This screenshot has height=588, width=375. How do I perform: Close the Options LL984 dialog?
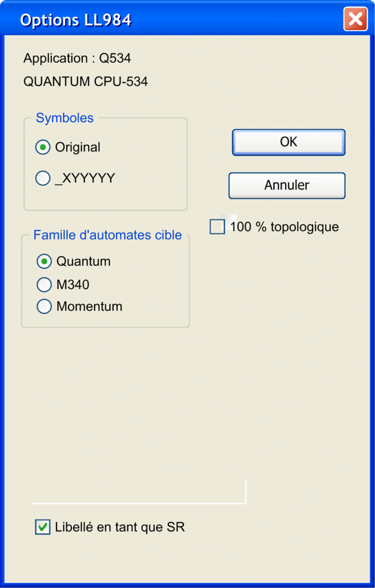[355, 20]
